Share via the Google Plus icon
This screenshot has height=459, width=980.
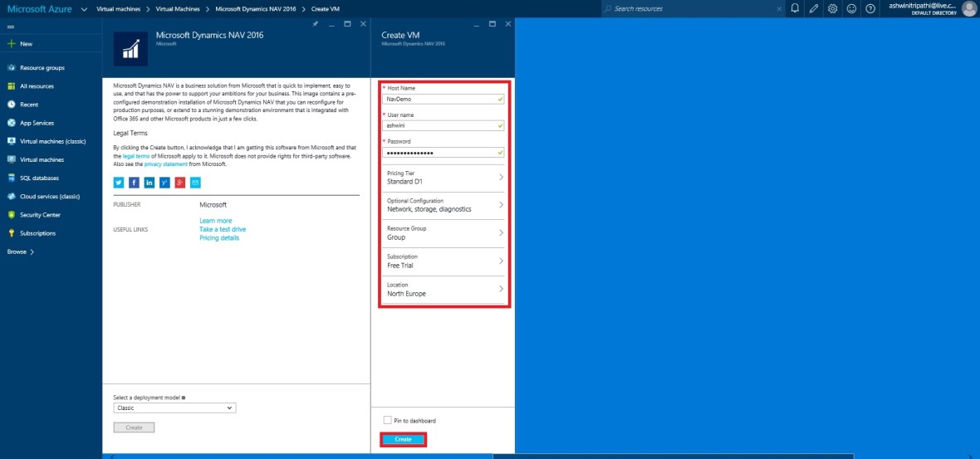point(179,183)
